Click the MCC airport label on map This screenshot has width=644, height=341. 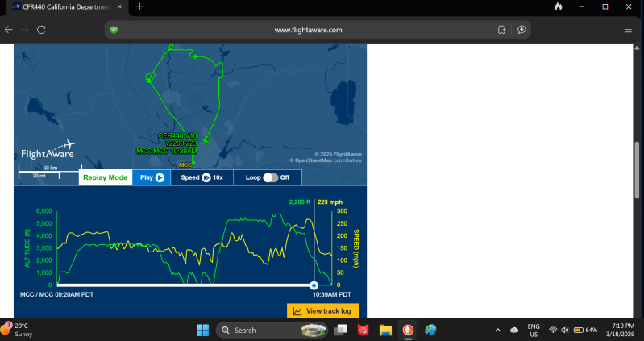[185, 164]
